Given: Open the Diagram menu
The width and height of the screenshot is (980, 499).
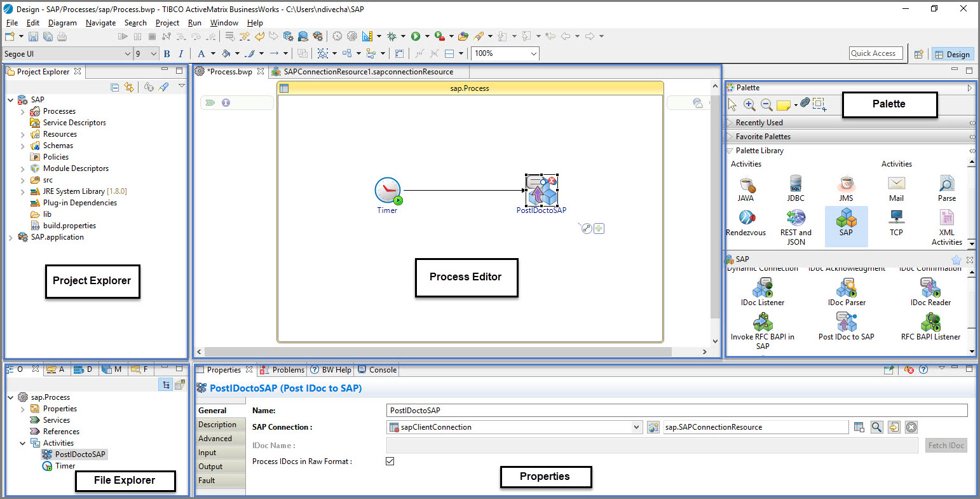Looking at the screenshot, I should tap(62, 22).
